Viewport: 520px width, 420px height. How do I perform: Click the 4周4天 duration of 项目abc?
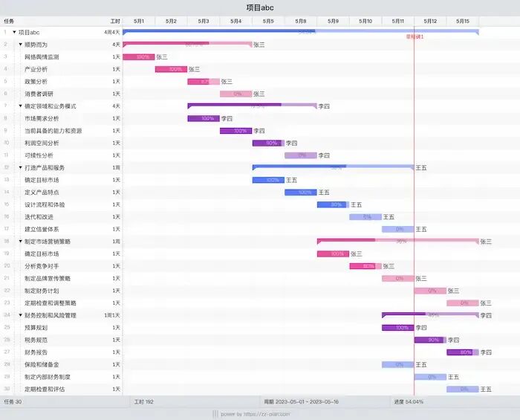[x=111, y=33]
